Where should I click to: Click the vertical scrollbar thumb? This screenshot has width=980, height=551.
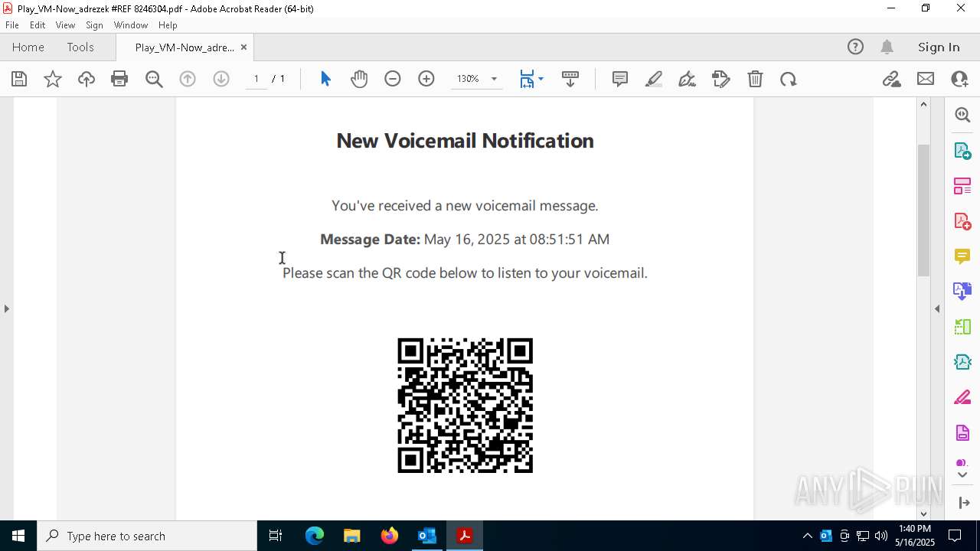point(923,210)
